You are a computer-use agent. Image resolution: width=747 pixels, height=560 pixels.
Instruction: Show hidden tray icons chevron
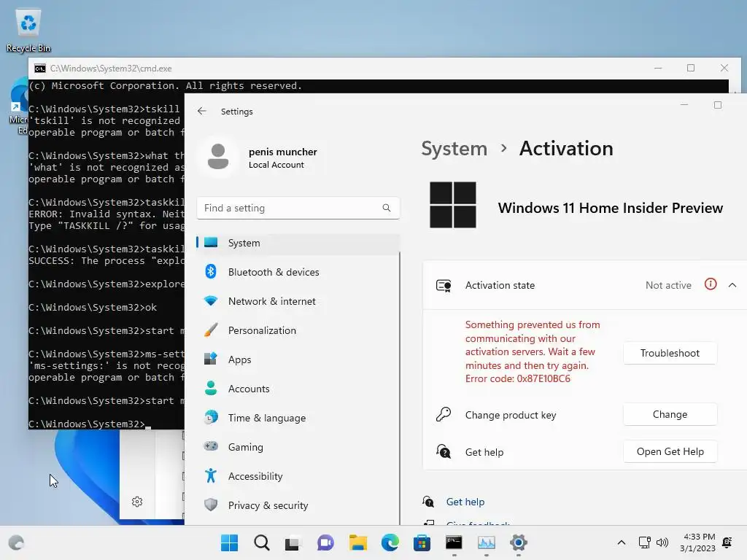point(622,542)
